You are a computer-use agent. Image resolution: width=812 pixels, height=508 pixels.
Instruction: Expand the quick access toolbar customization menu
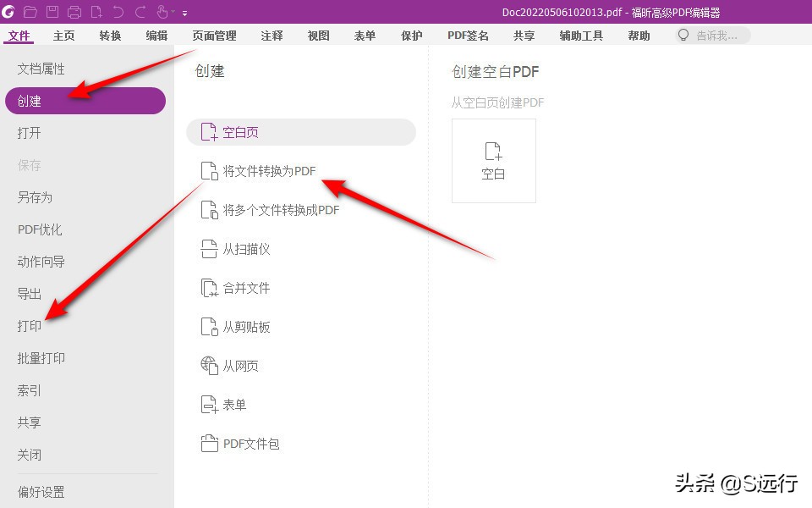[185, 12]
